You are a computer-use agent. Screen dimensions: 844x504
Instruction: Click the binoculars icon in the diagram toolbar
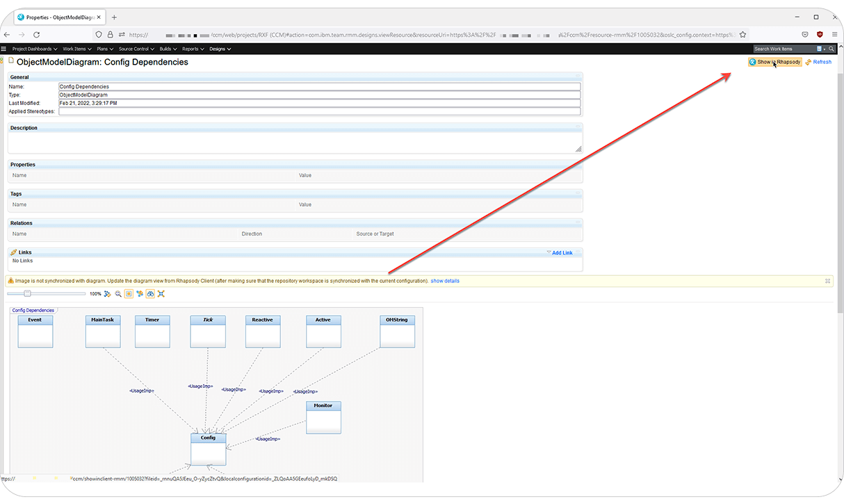coord(150,293)
